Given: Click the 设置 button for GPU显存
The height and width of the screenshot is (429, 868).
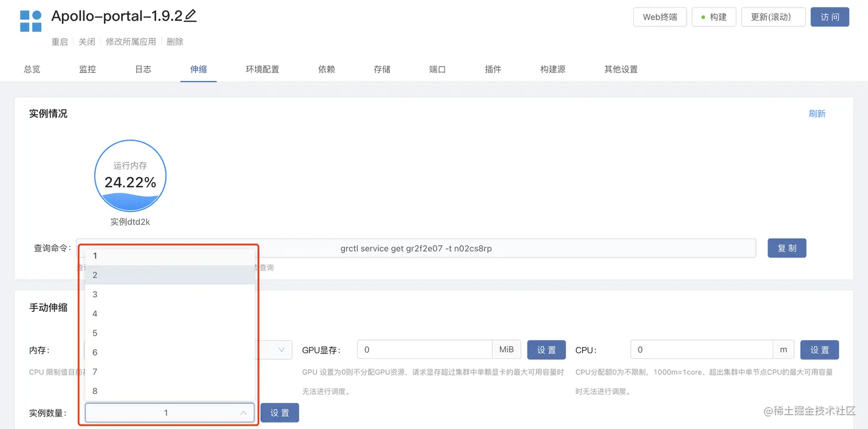Looking at the screenshot, I should (547, 350).
